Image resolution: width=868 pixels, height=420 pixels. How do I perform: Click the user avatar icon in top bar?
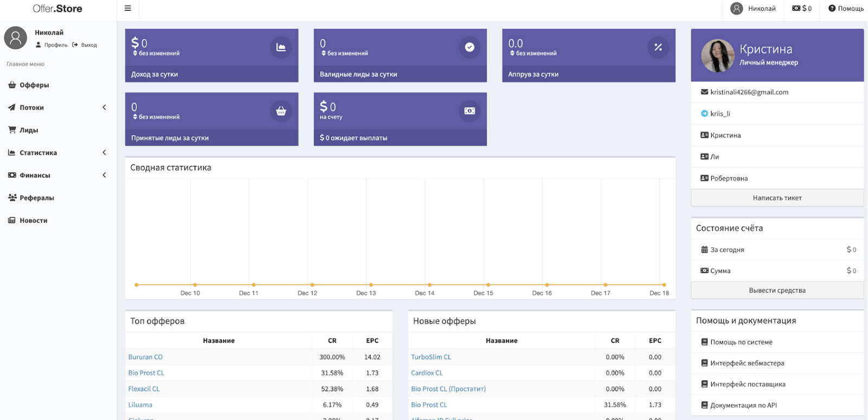(736, 8)
